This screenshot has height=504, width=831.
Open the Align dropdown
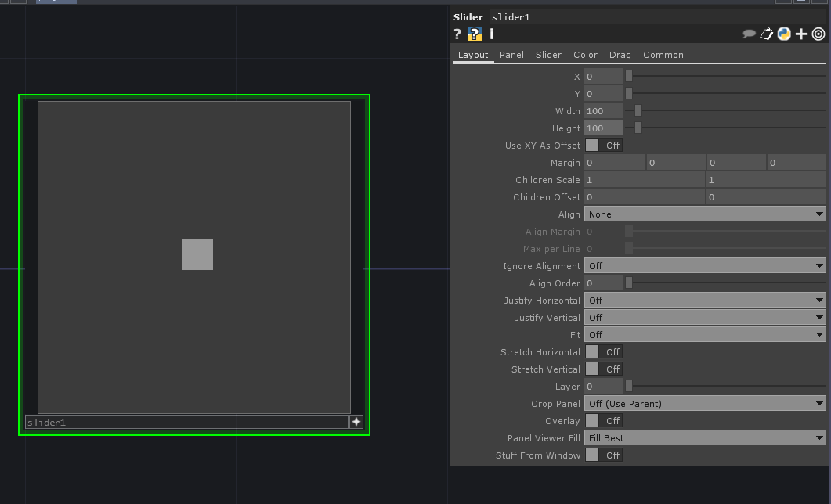pos(704,214)
